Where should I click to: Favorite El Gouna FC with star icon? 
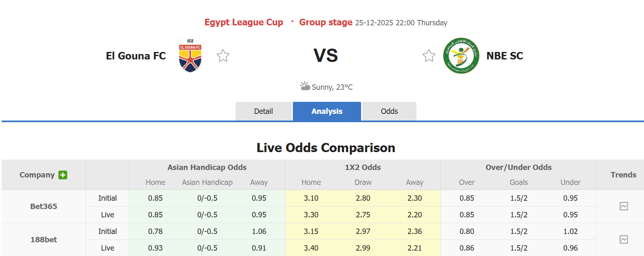[x=223, y=56]
